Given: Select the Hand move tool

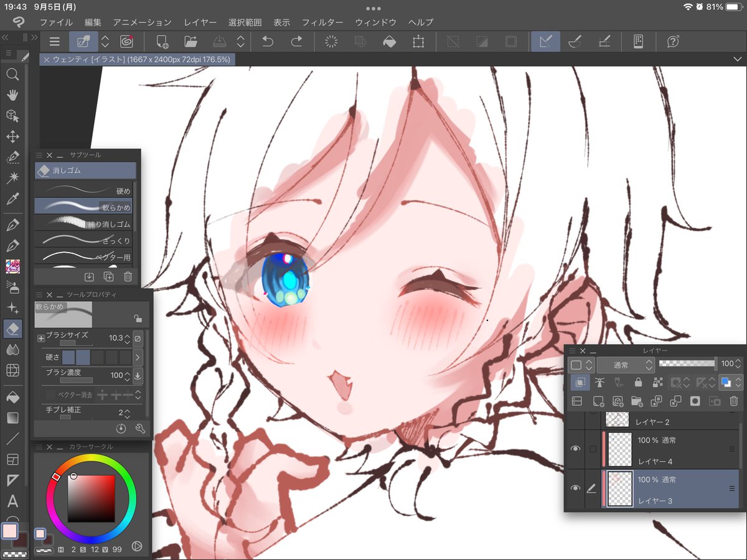Looking at the screenshot, I should [12, 95].
